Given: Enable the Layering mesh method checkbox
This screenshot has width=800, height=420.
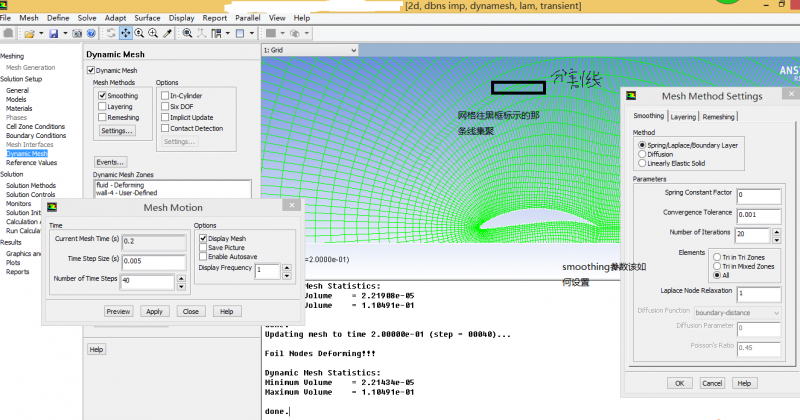Looking at the screenshot, I should pos(102,106).
